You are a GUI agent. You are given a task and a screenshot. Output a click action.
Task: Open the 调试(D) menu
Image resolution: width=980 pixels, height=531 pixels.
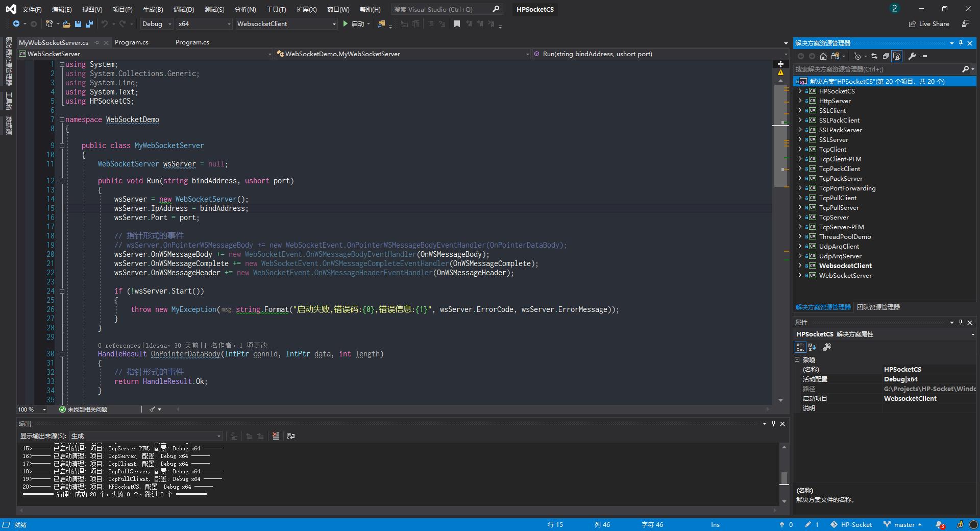coord(184,10)
